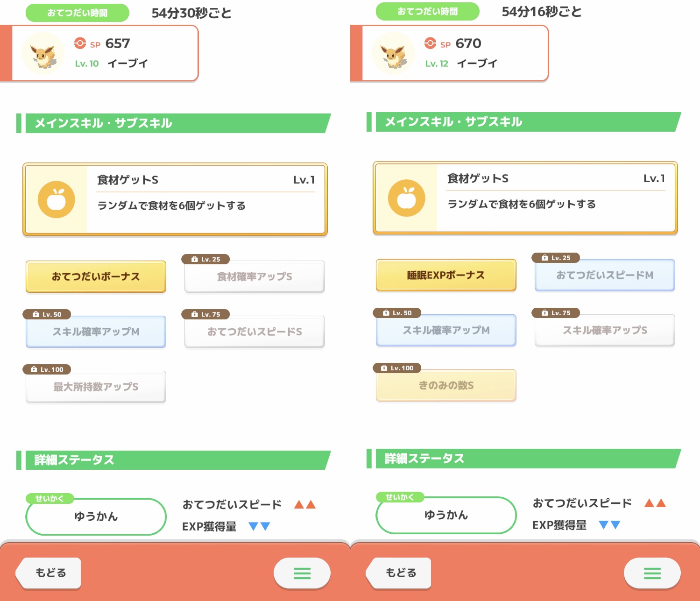The height and width of the screenshot is (601, 700).
Task: Tap the locked おてつだいスピードM skill
Action: 605,275
